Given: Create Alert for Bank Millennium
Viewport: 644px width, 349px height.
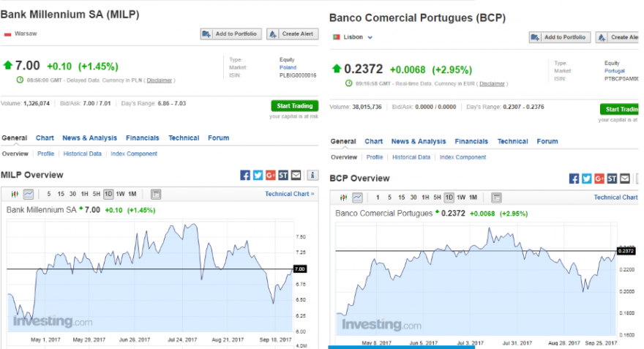Looking at the screenshot, I should coord(293,34).
